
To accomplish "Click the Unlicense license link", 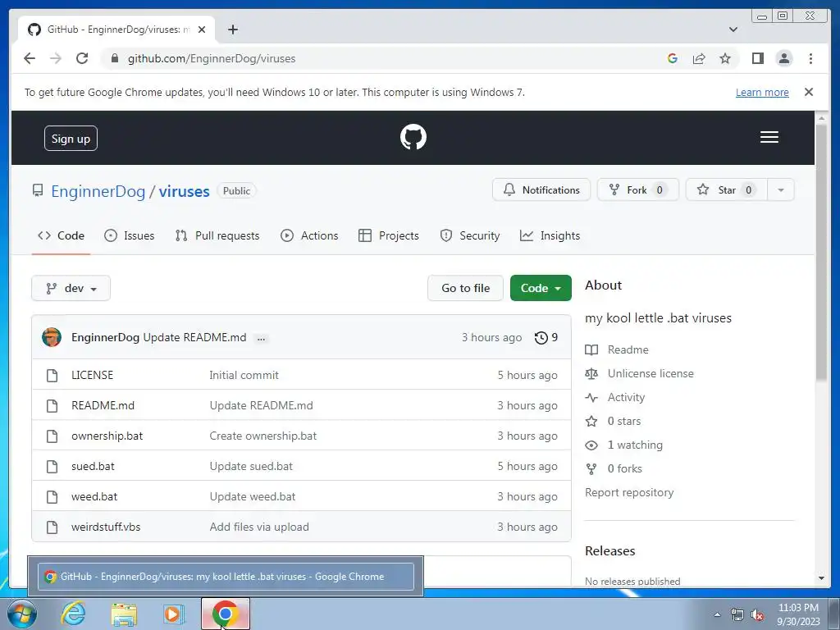I will pos(651,373).
